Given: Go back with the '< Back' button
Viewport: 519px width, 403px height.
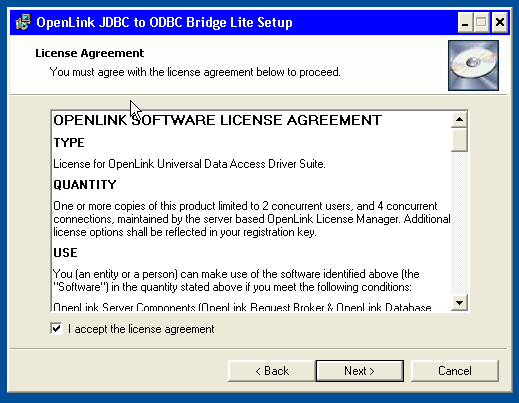Looking at the screenshot, I should tap(272, 371).
